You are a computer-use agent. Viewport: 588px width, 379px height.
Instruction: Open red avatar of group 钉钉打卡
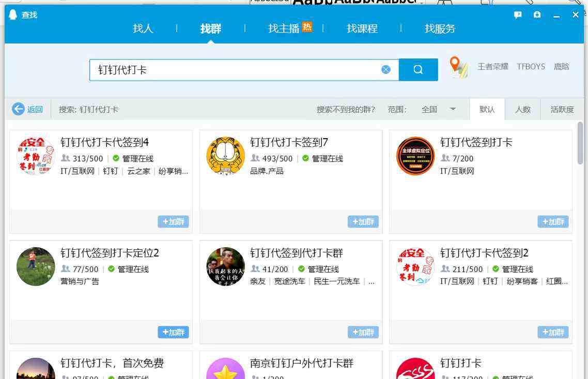415,369
